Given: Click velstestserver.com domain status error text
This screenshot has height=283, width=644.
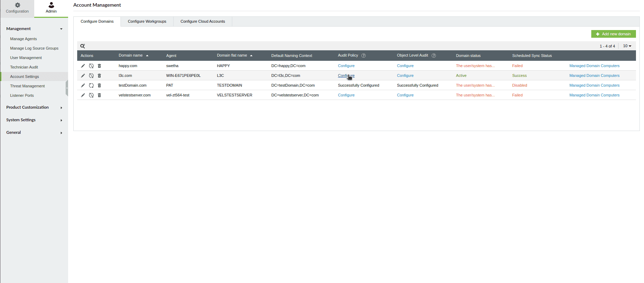Looking at the screenshot, I should (x=475, y=95).
